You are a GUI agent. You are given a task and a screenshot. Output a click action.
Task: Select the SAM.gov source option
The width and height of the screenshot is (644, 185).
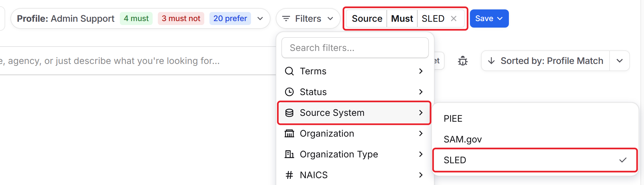coord(535,139)
